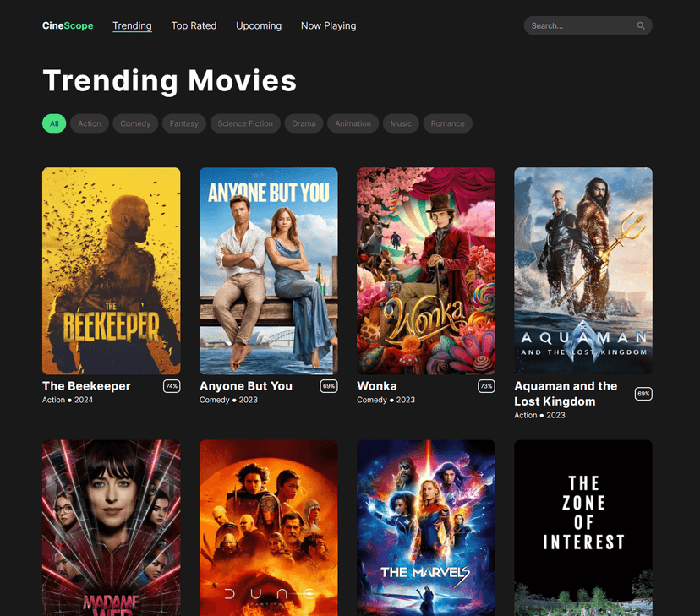This screenshot has height=616, width=700.
Task: Focus the Search input field
Action: coord(588,26)
